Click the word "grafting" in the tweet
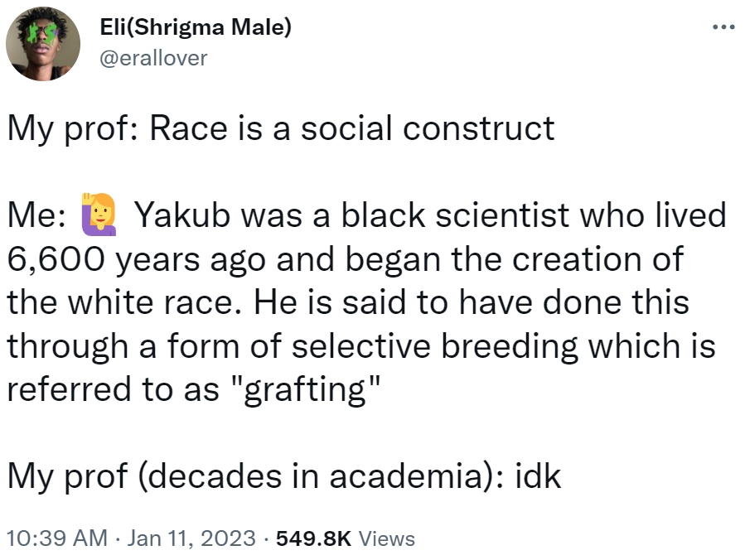Image resolution: width=745 pixels, height=560 pixels. tap(307, 390)
